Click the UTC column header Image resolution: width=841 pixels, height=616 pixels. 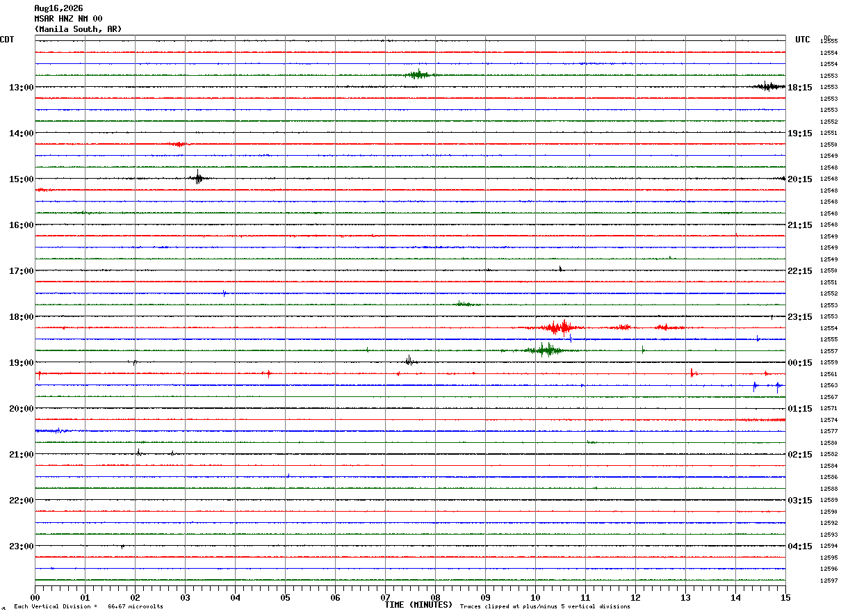click(803, 40)
